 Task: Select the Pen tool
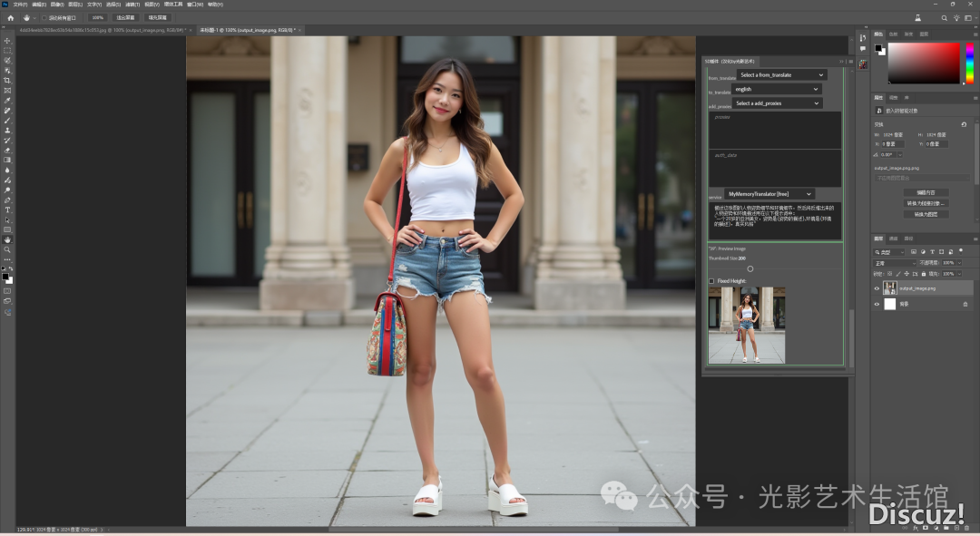point(7,200)
